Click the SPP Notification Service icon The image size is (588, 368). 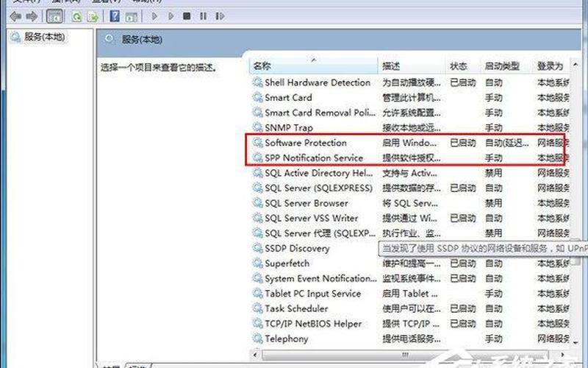point(257,158)
